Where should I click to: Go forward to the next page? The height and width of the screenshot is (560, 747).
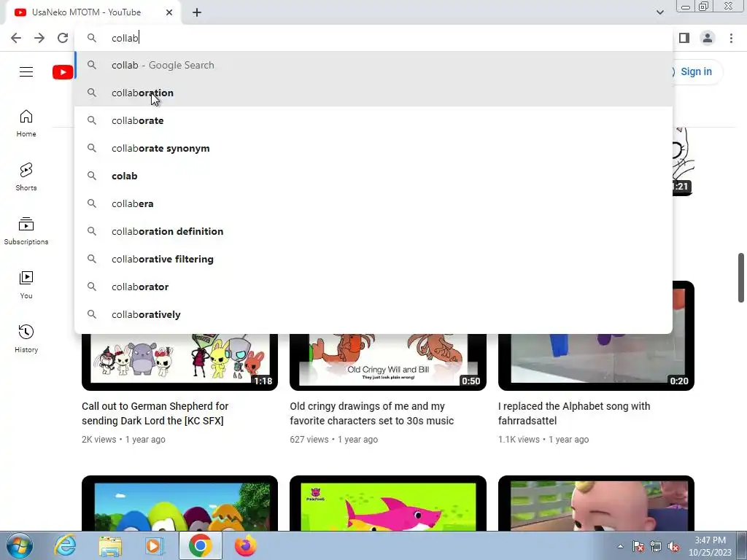point(39,38)
